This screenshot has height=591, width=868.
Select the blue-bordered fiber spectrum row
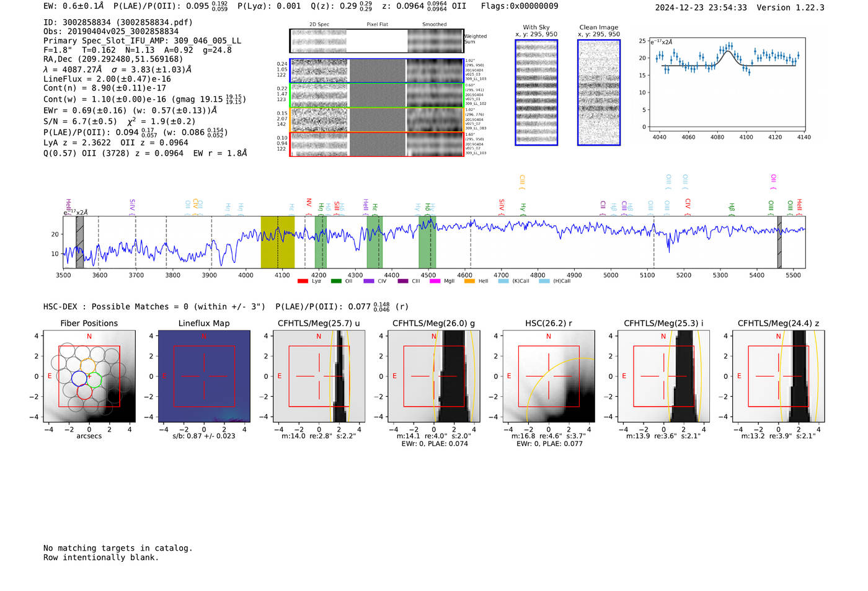click(377, 71)
